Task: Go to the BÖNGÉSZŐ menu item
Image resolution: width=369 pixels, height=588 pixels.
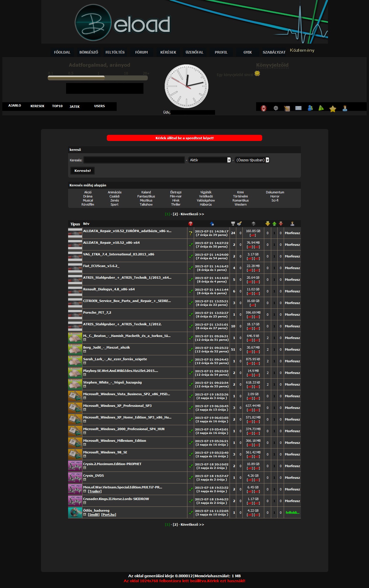Action: pyautogui.click(x=89, y=52)
